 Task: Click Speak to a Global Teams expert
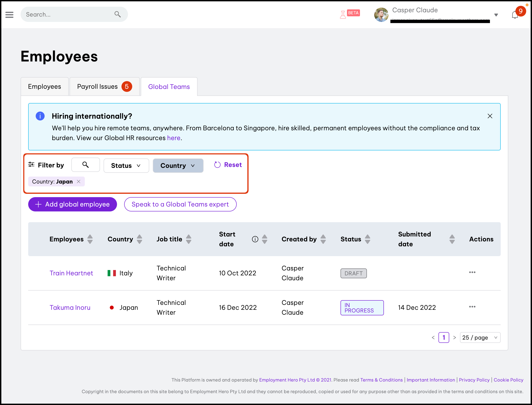tap(180, 204)
